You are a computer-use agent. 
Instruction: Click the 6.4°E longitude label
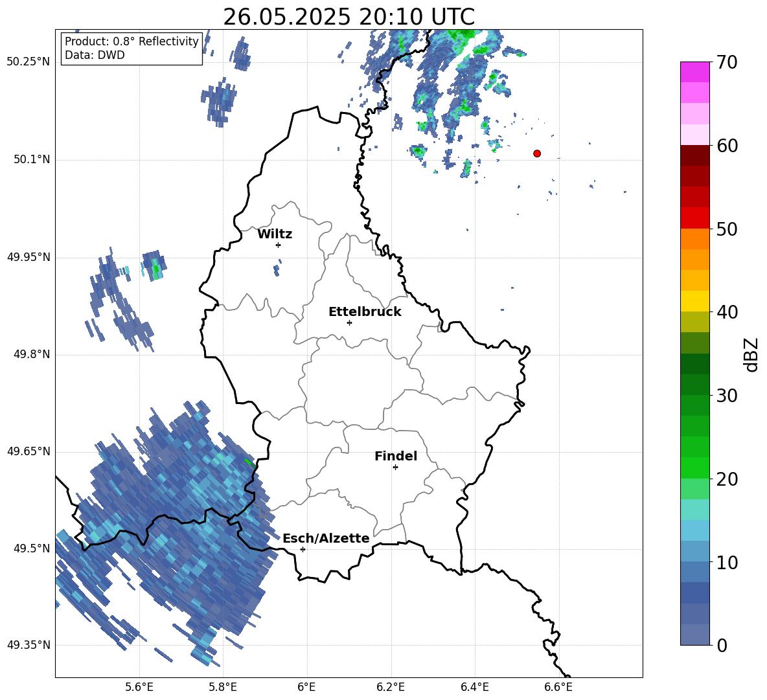(474, 687)
